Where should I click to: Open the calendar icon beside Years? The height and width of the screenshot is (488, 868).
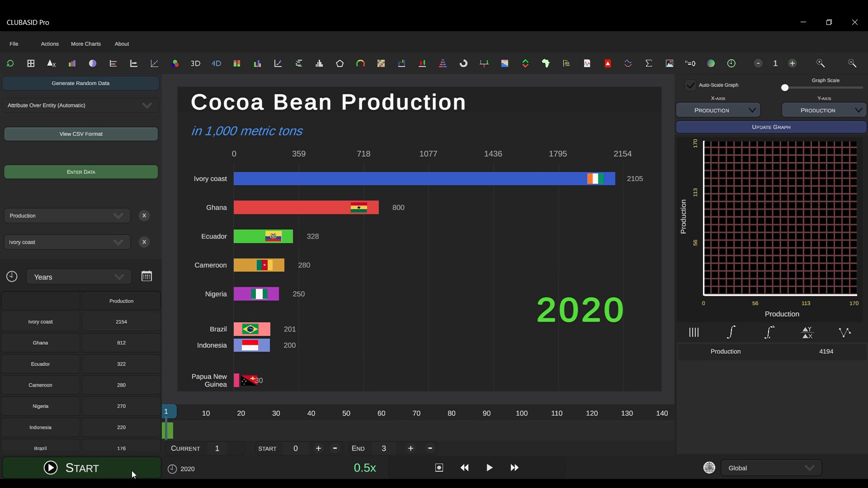click(x=146, y=277)
